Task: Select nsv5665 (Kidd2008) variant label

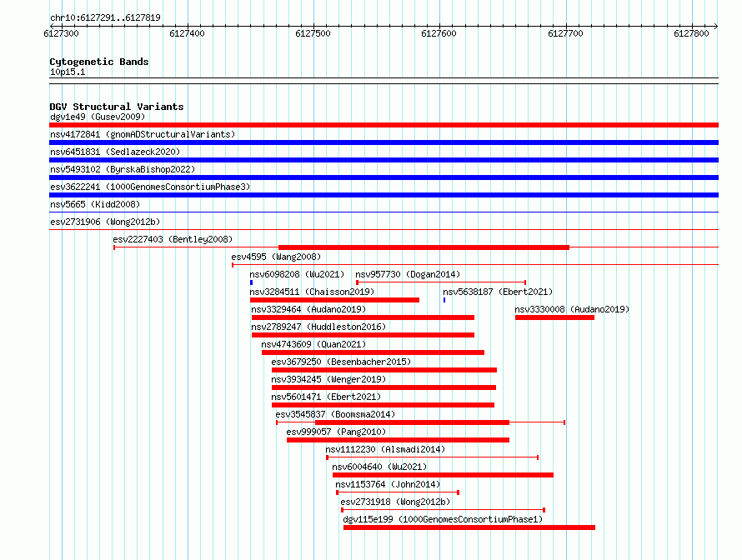Action: [95, 204]
